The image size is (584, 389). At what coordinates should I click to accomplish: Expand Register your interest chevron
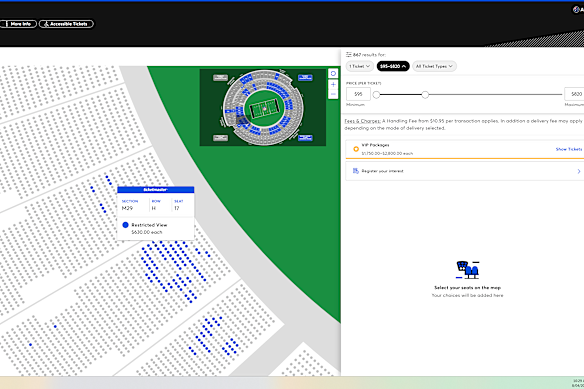[x=579, y=171]
